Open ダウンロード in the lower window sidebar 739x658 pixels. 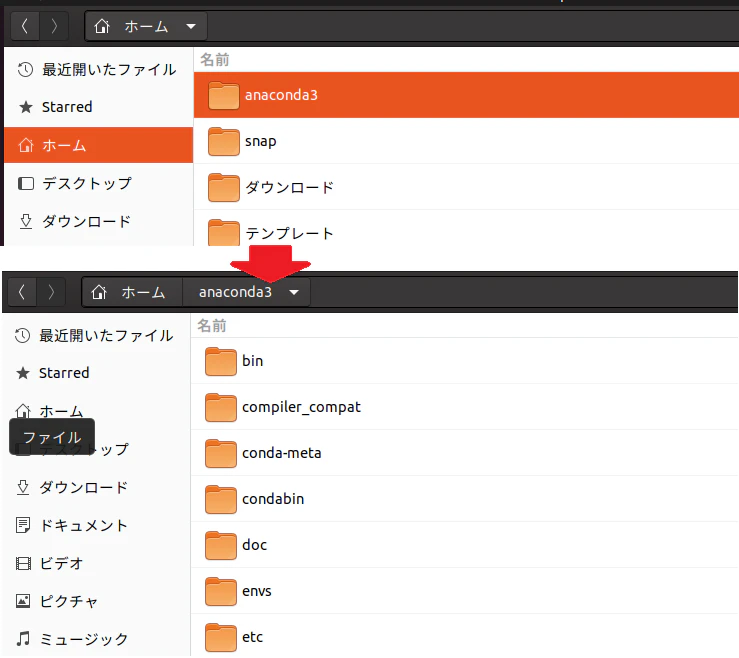coord(96,487)
